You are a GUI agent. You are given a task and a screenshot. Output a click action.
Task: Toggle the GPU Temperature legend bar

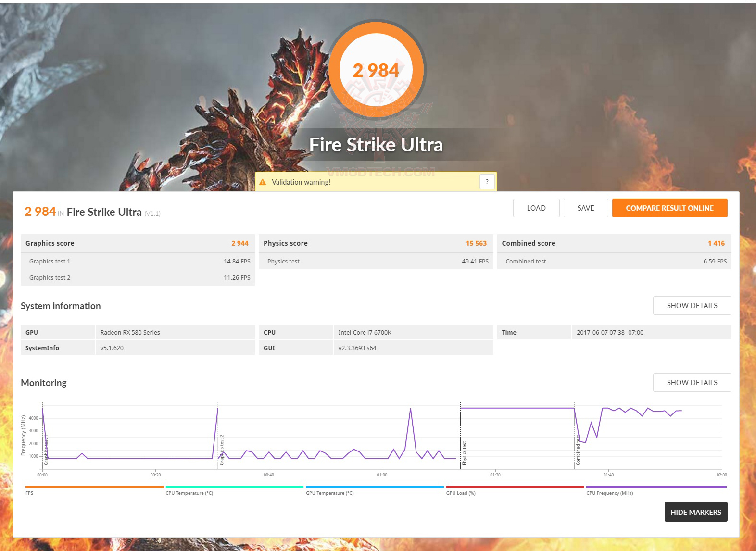pyautogui.click(x=375, y=487)
